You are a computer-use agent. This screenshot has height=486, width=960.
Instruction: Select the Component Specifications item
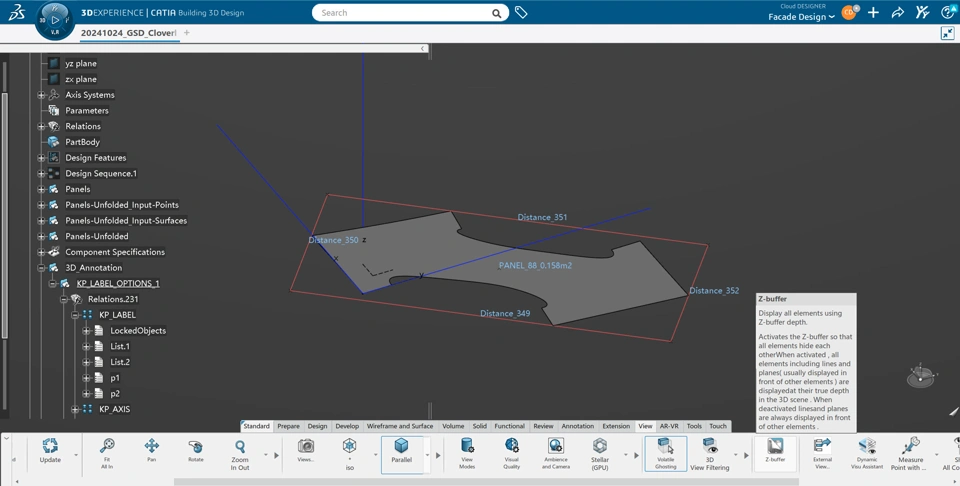(115, 252)
